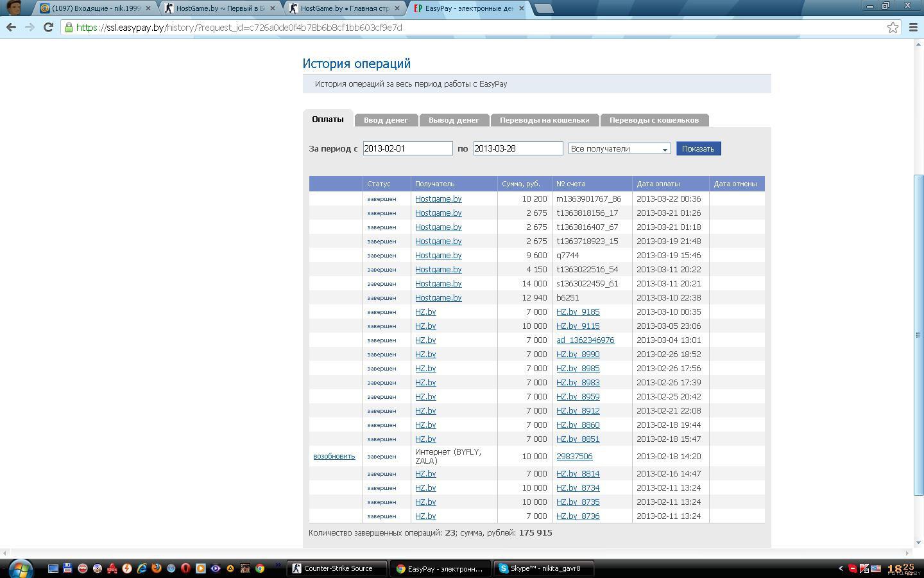Screen dimensions: 924x578
Task: Open invoice link 29837506
Action: (x=574, y=456)
